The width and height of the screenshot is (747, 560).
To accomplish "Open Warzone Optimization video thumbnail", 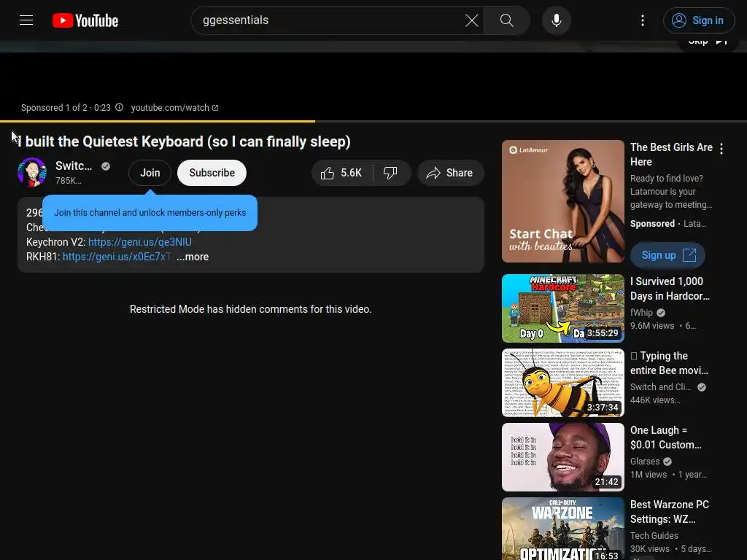I will [x=562, y=529].
